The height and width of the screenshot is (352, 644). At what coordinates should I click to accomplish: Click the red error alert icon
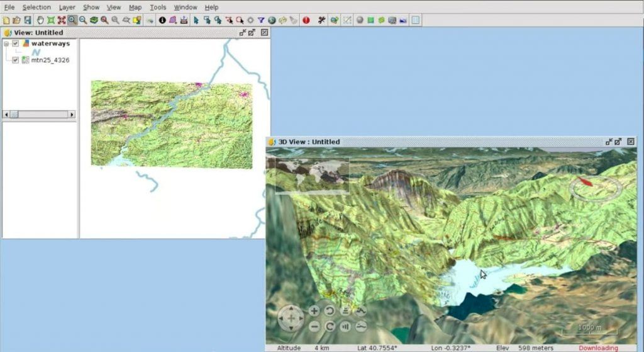(306, 20)
